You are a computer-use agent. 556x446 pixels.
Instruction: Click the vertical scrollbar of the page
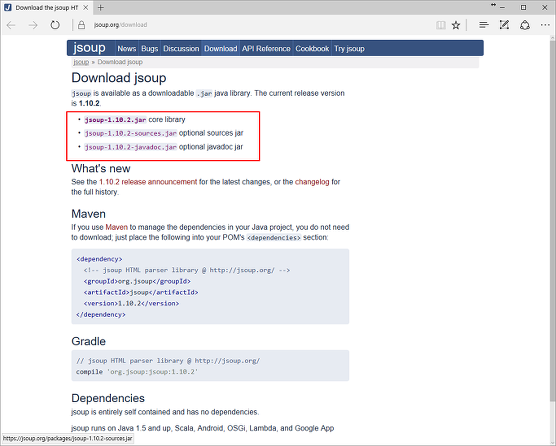point(553,220)
